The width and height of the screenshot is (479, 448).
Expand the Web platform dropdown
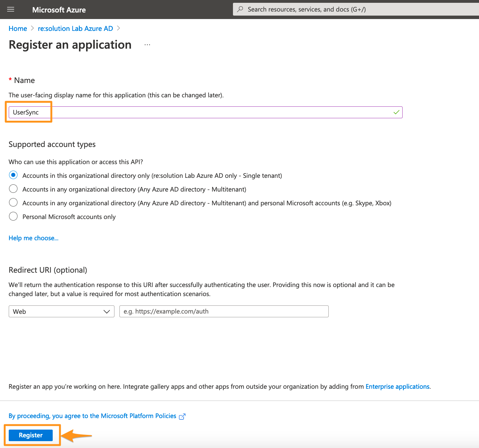61,311
